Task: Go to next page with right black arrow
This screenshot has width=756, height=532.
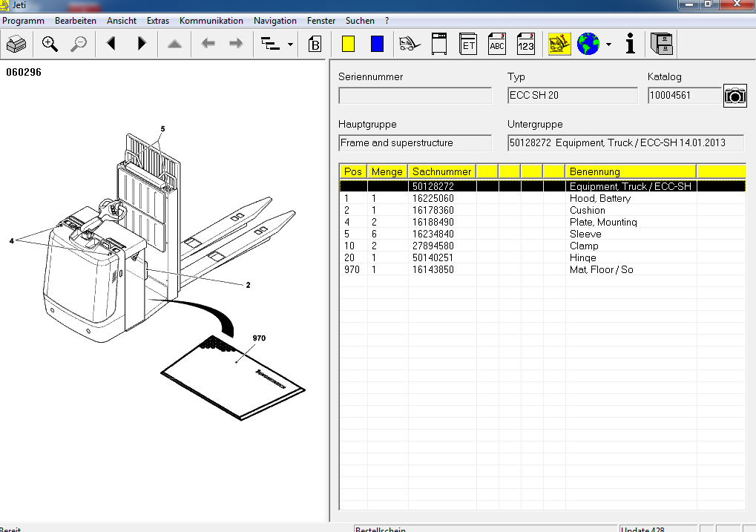Action: 142,45
